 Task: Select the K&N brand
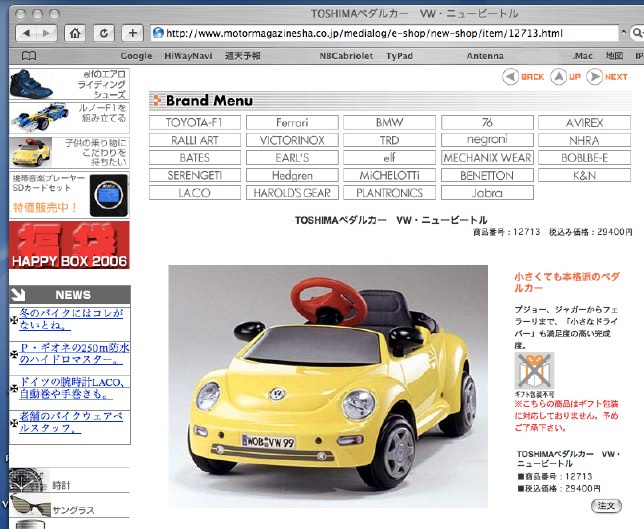tap(584, 175)
